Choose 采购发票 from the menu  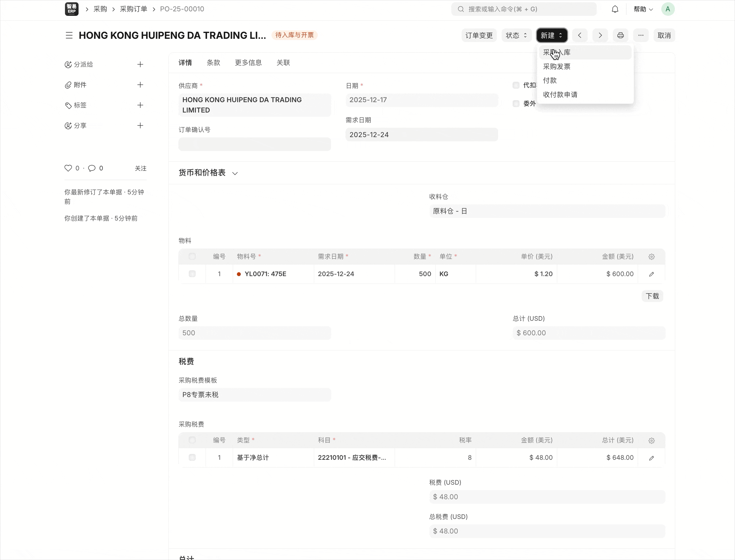tap(556, 66)
